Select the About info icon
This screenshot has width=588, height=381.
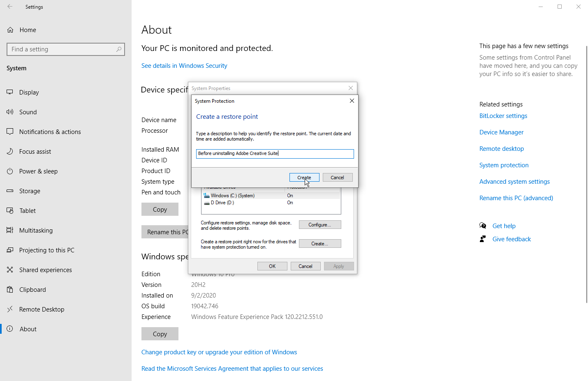tap(10, 329)
